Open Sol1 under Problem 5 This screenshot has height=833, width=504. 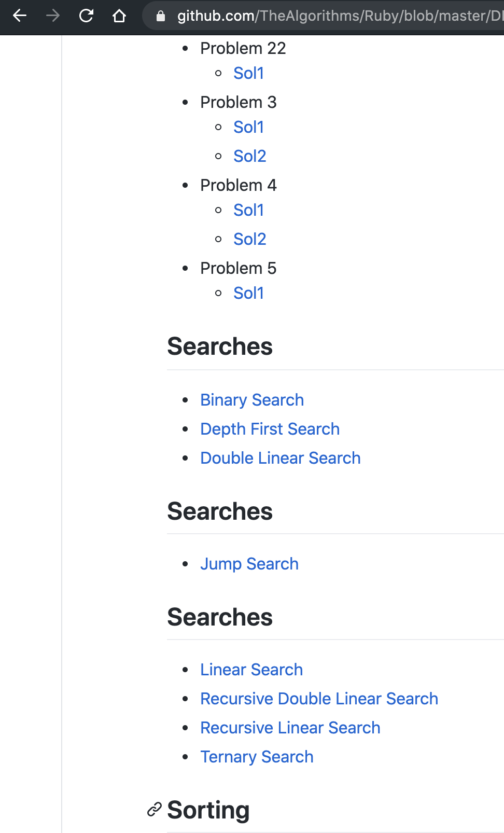[x=249, y=293]
